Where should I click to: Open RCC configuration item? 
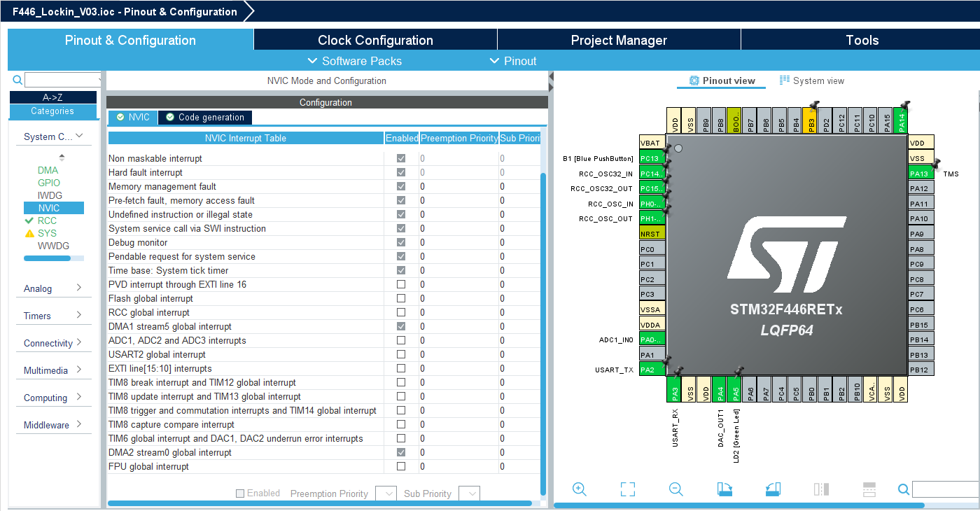(x=47, y=220)
